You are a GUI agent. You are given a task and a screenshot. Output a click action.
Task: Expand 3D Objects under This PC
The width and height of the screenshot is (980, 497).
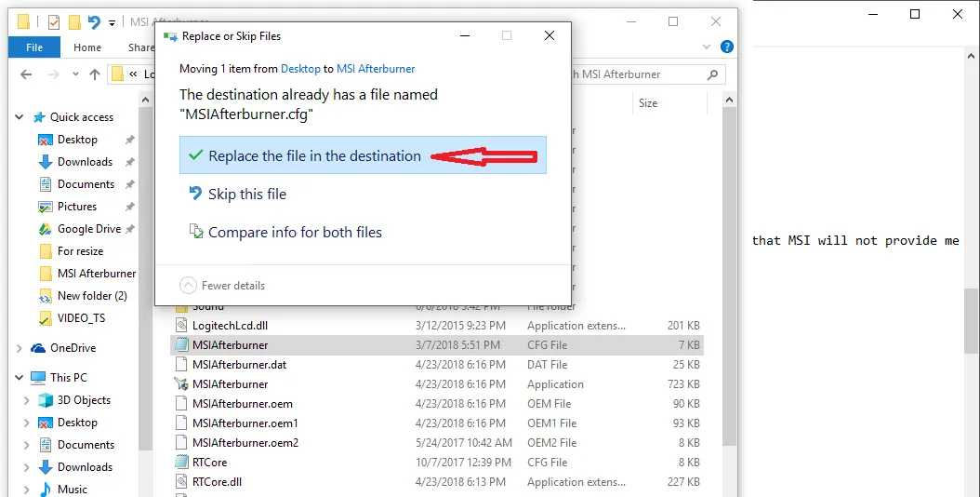(27, 400)
